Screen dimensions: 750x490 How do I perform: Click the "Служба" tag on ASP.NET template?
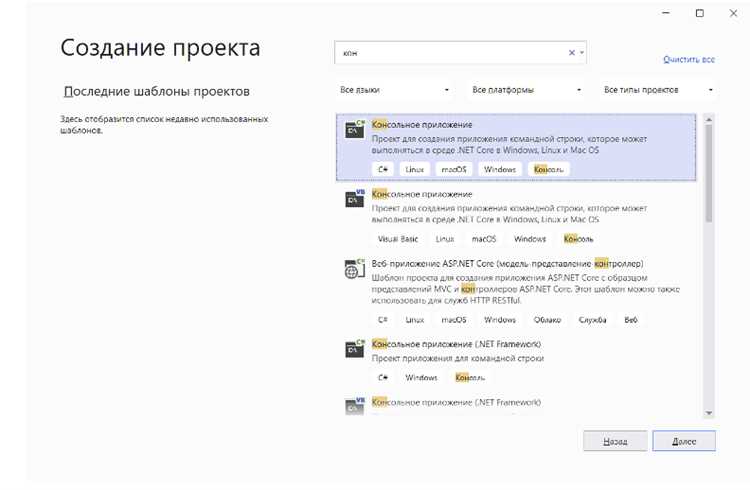coord(592,320)
